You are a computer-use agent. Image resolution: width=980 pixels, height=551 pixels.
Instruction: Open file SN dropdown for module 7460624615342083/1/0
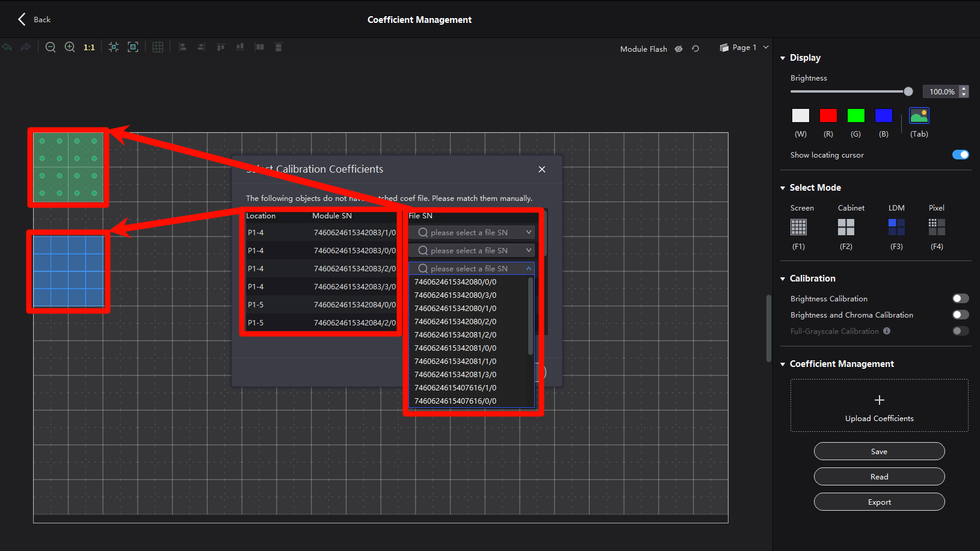click(x=471, y=232)
